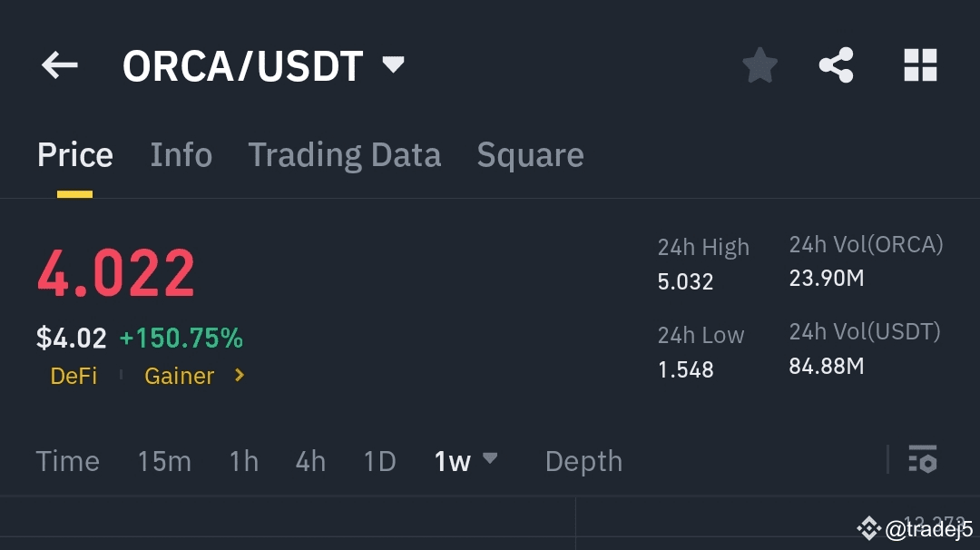Open the four-square grid menu icon

pos(920,65)
